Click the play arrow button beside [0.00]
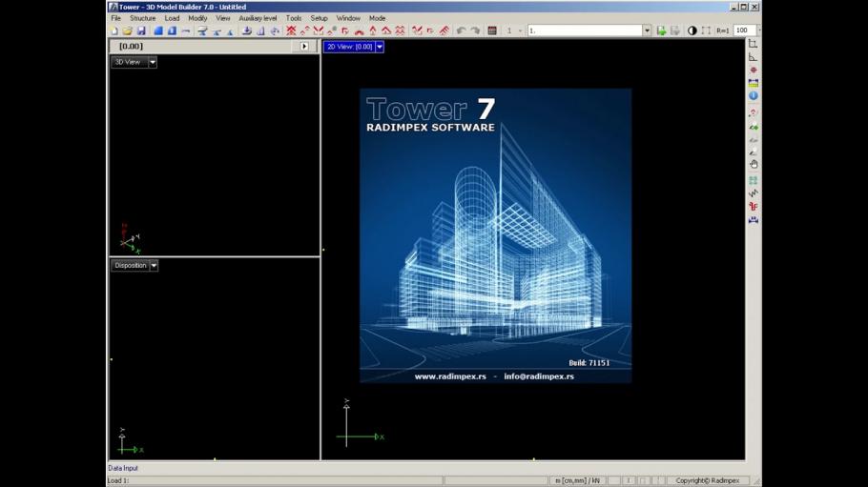 point(304,47)
